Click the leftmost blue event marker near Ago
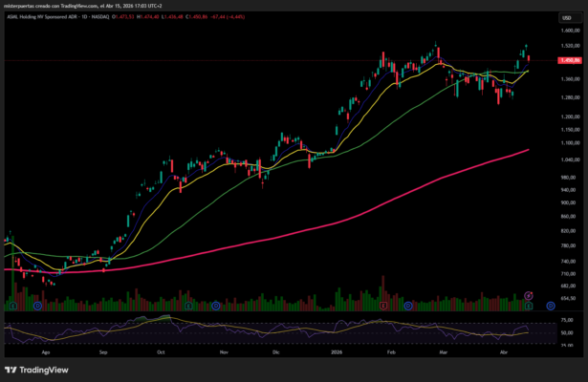The height and width of the screenshot is (382, 588). click(x=36, y=306)
